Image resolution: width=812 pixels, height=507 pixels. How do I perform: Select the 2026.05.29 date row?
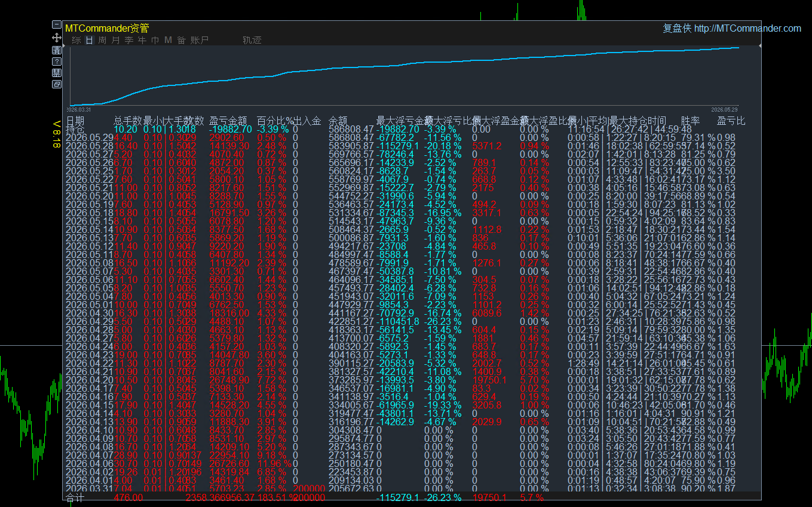point(89,137)
